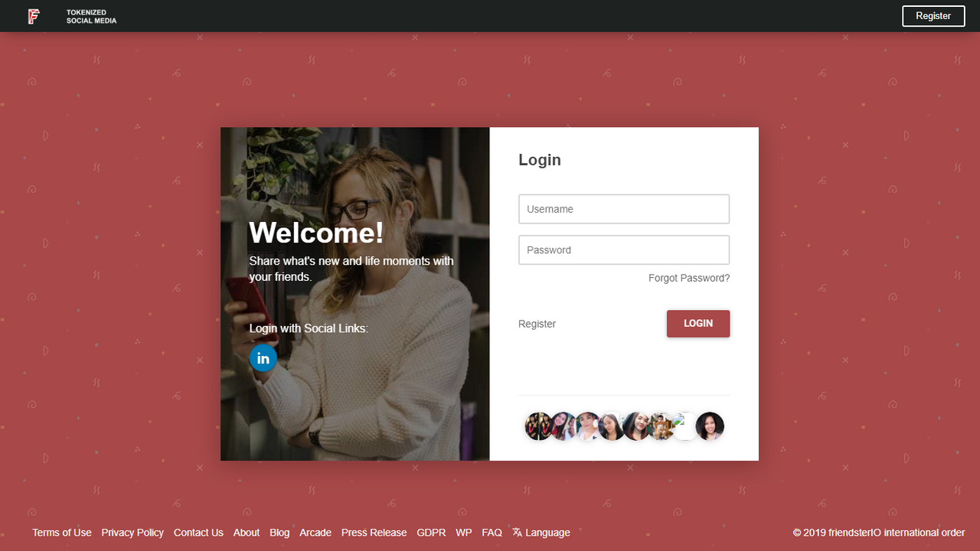The width and height of the screenshot is (980, 551).
Task: Focus the Username input field
Action: coord(624,209)
